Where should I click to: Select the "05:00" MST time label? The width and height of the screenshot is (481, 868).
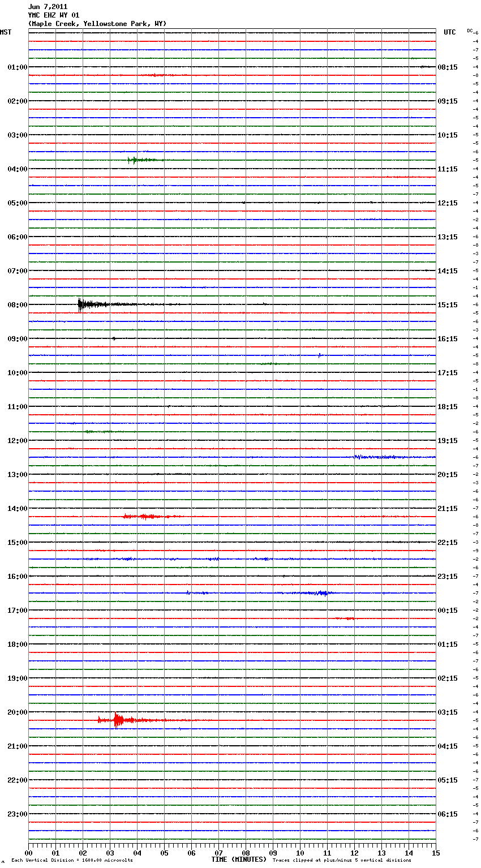pyautogui.click(x=18, y=203)
